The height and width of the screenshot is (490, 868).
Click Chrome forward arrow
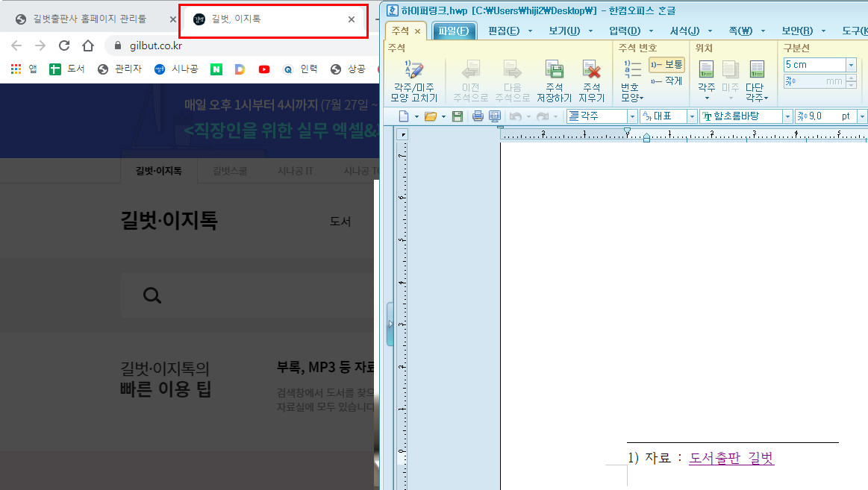pos(40,45)
